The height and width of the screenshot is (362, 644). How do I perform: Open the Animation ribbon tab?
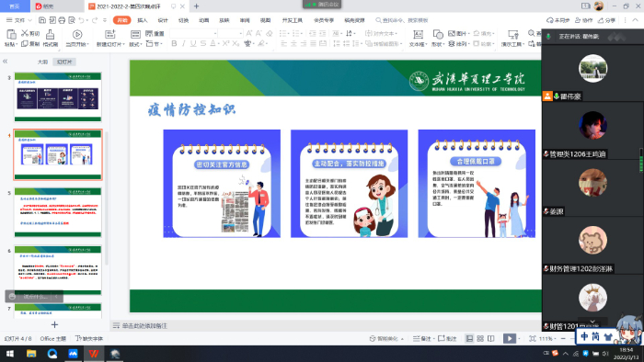(x=203, y=20)
